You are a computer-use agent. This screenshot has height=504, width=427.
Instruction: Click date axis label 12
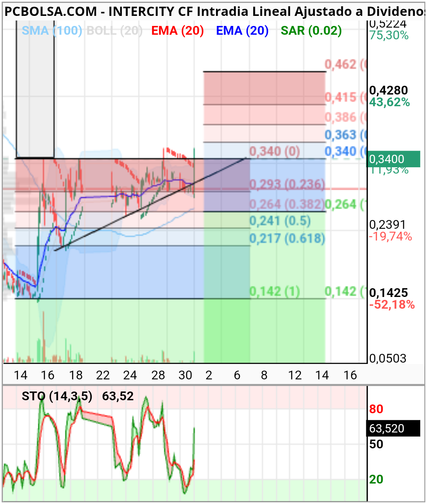(295, 375)
